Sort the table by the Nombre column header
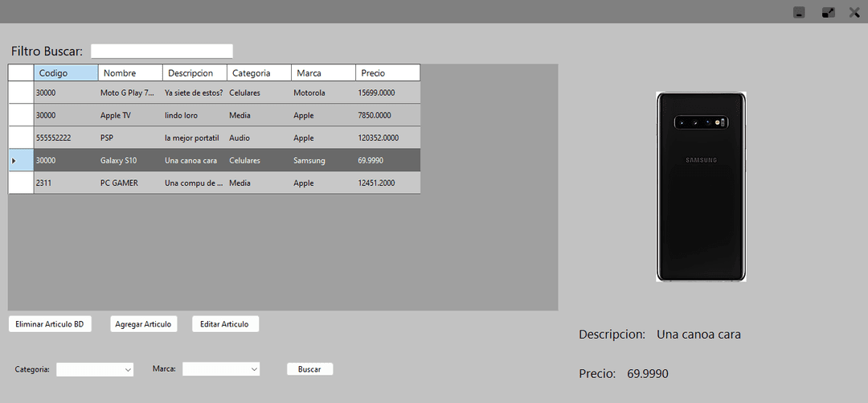This screenshot has height=403, width=868. [131, 72]
